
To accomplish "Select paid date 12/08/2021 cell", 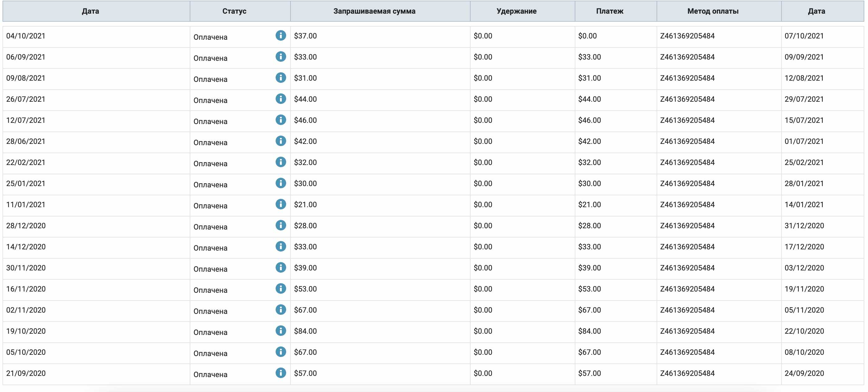I will (x=822, y=79).
